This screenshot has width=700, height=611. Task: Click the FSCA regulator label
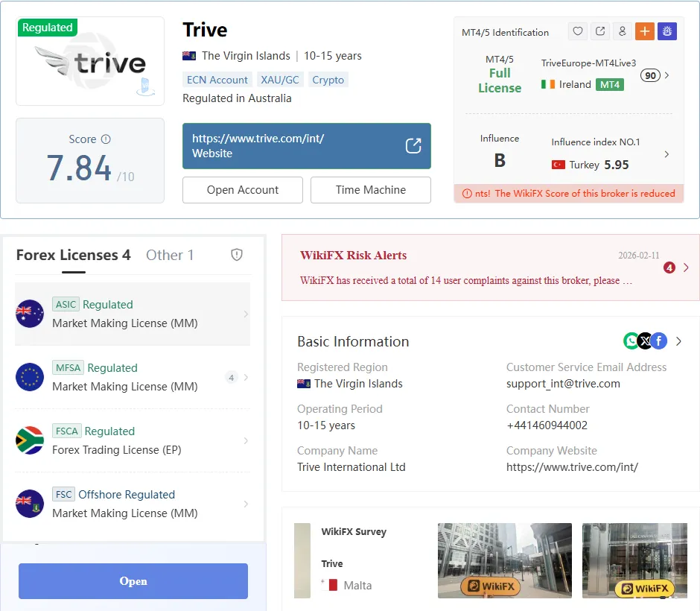(67, 431)
